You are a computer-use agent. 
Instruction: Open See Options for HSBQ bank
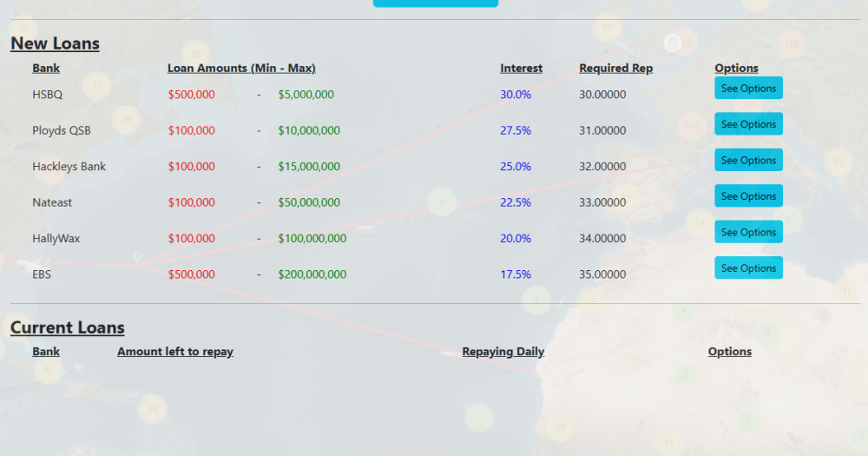click(748, 88)
